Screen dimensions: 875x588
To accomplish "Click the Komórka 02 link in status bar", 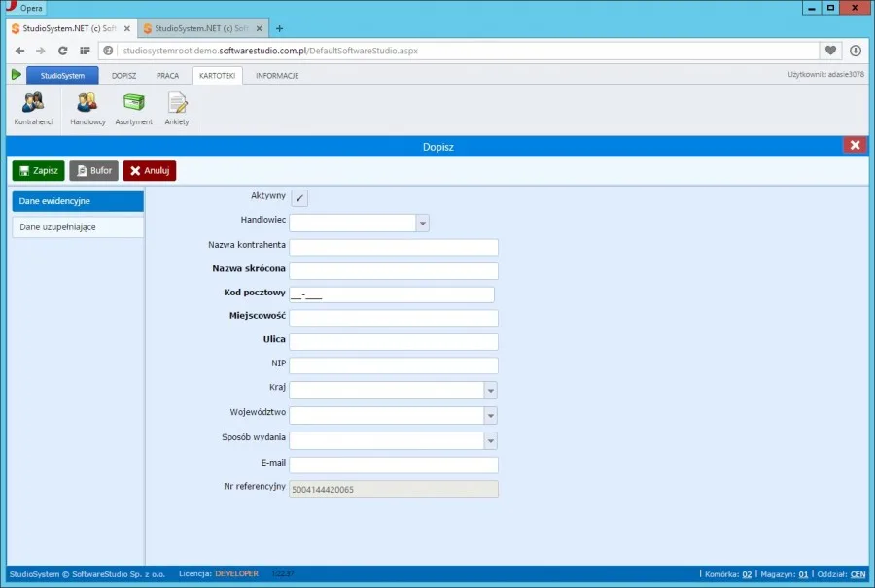I will tap(747, 574).
